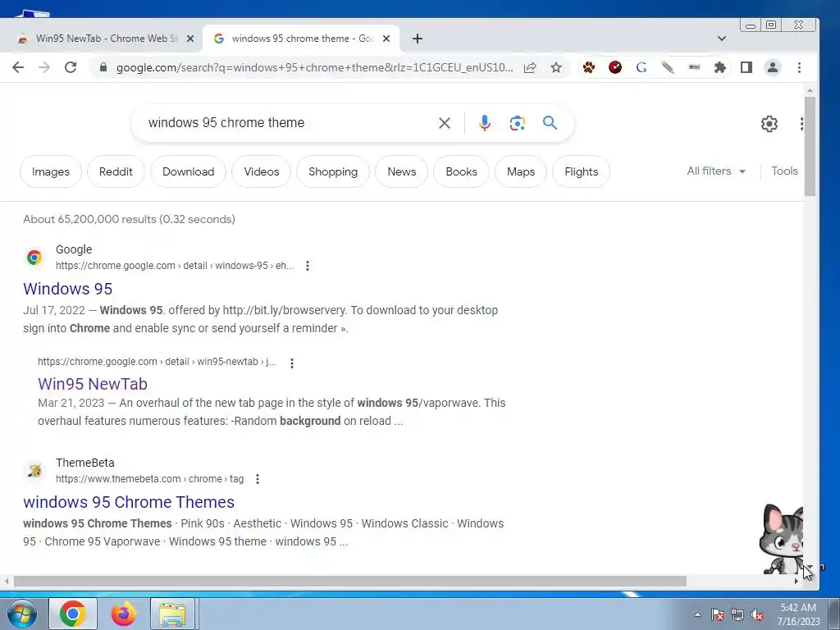Open File Explorer from taskbar
840x630 pixels.
pos(172,614)
